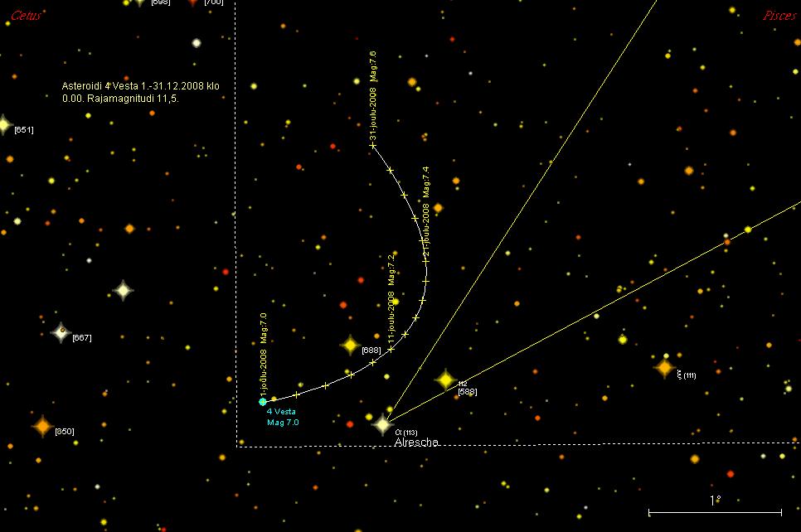Click the Alrescha name label

click(x=415, y=443)
